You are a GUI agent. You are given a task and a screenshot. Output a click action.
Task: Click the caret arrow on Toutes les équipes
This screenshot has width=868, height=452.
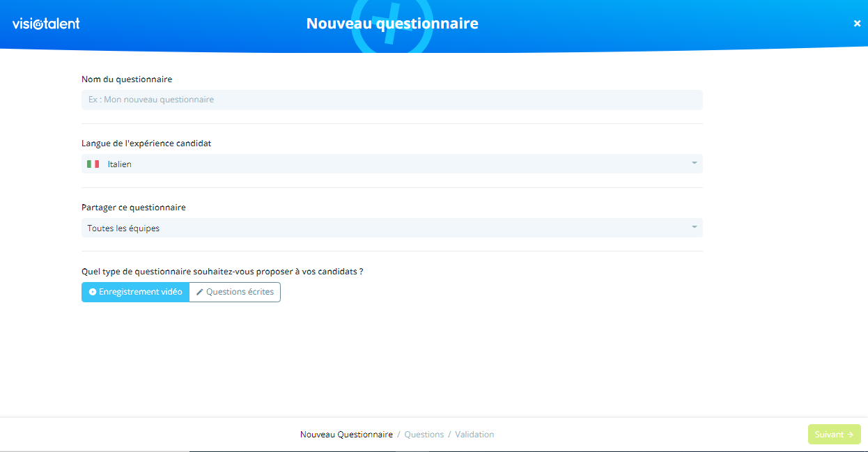click(694, 228)
